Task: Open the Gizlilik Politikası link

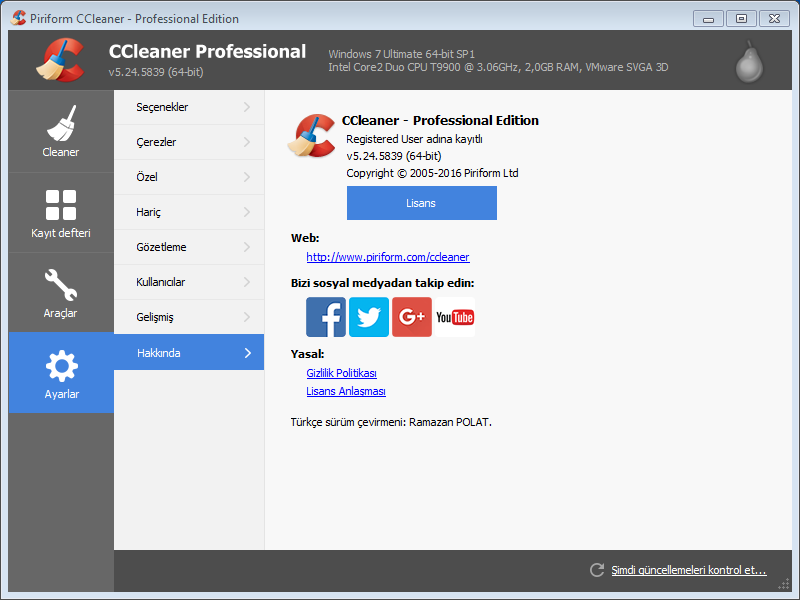Action: (341, 373)
